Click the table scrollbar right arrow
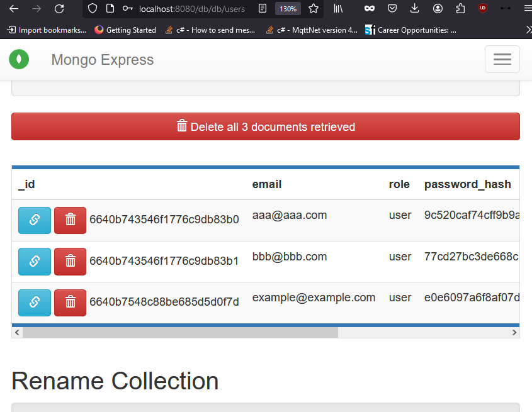 [514, 333]
